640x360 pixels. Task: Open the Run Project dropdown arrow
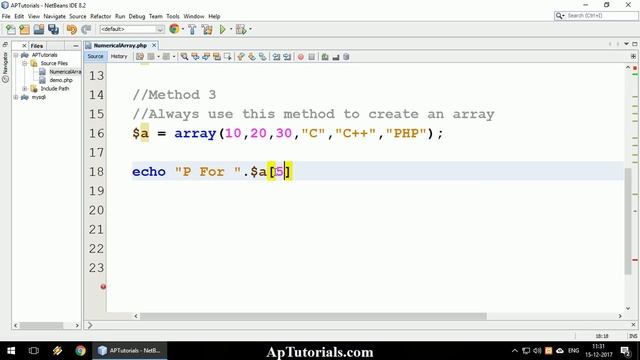pyautogui.click(x=231, y=29)
